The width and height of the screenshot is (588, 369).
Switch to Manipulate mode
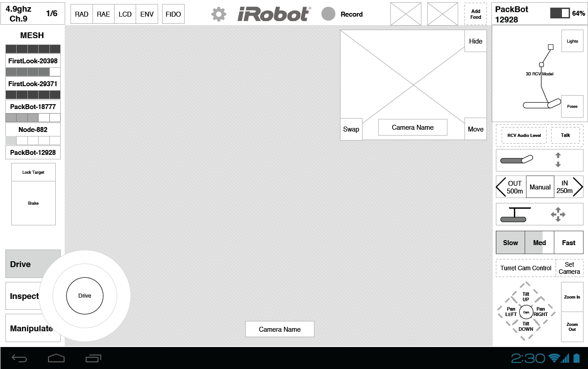point(31,328)
